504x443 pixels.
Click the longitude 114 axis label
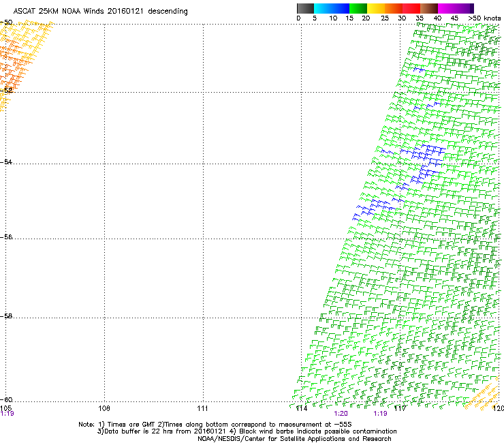pos(300,408)
